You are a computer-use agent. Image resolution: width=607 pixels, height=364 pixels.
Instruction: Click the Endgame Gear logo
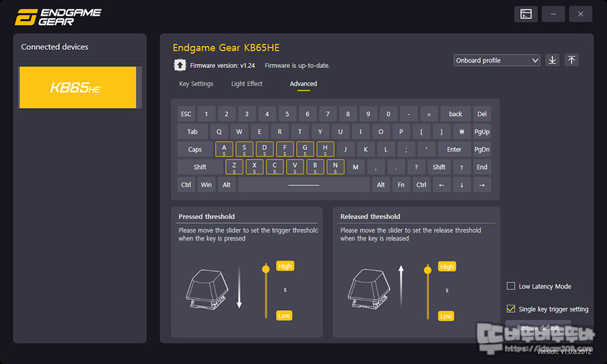pos(58,17)
